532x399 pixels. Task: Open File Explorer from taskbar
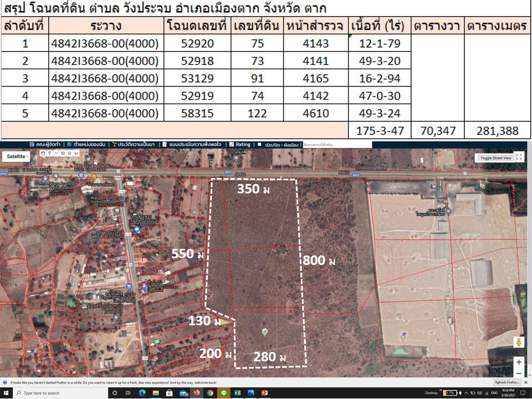click(x=155, y=393)
